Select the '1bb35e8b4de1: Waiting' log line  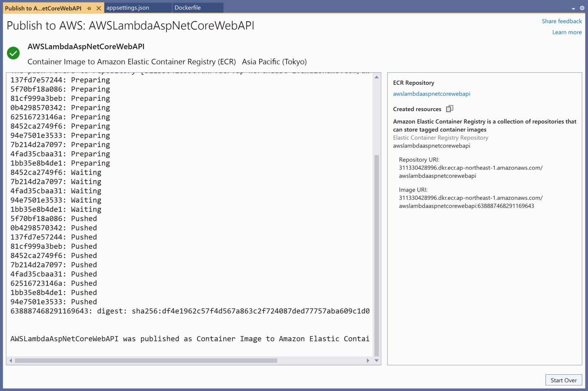tap(56, 209)
